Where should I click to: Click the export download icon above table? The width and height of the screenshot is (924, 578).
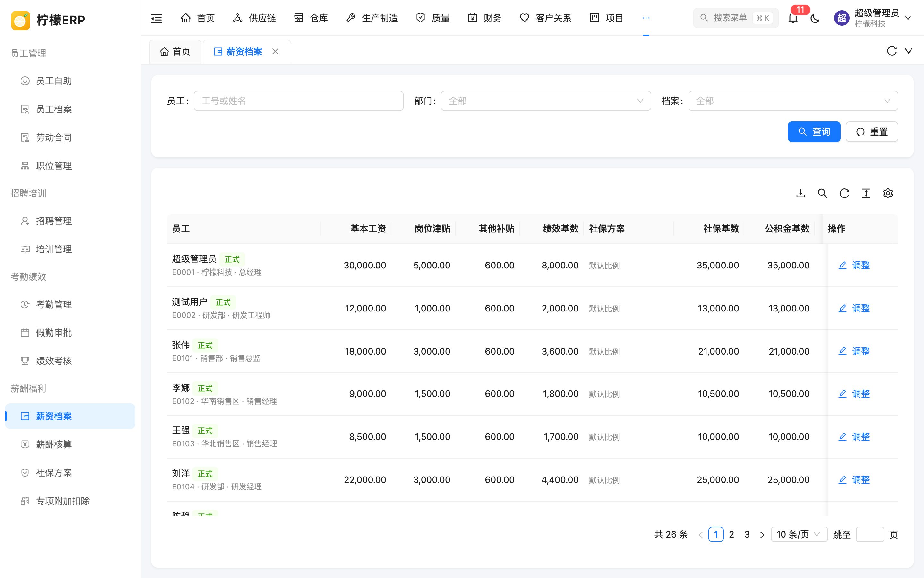(x=801, y=193)
